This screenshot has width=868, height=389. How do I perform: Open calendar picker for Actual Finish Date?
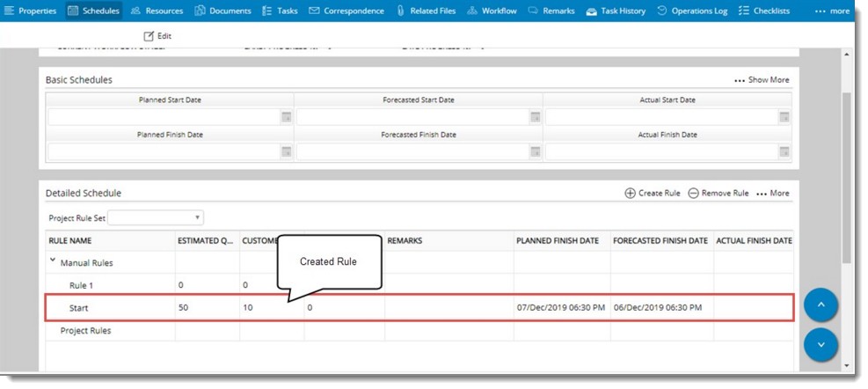click(x=784, y=151)
